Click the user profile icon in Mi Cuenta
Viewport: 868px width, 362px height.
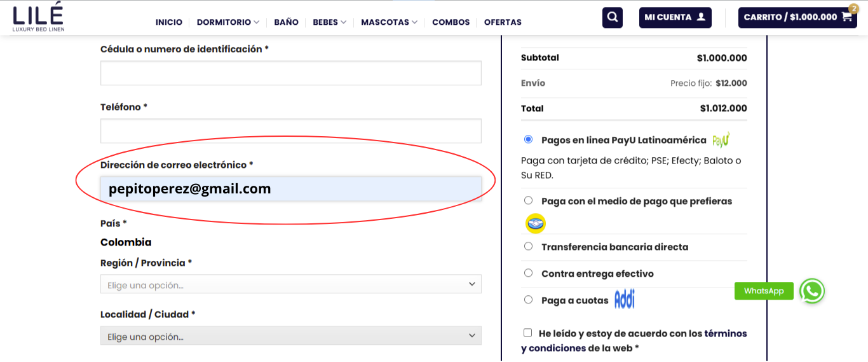click(701, 17)
